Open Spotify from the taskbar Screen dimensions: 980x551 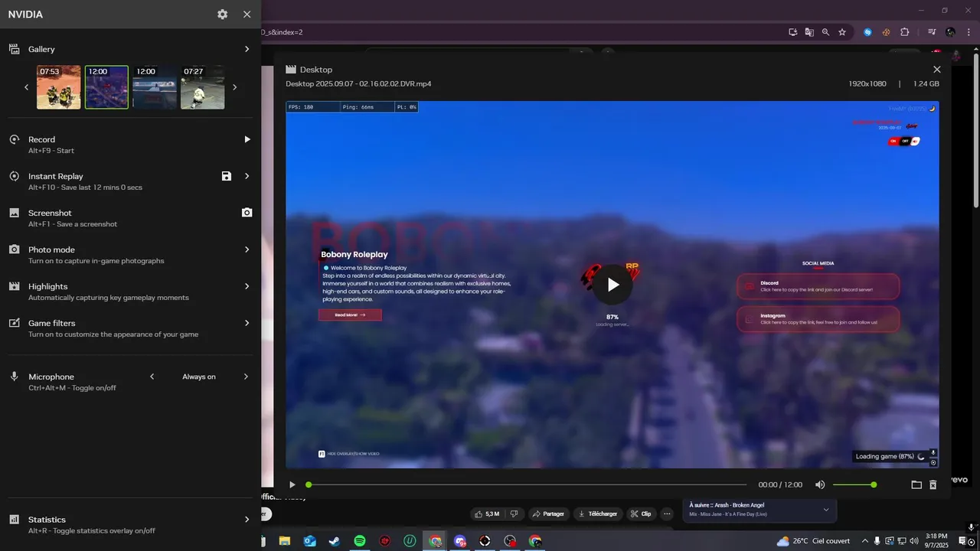click(360, 541)
